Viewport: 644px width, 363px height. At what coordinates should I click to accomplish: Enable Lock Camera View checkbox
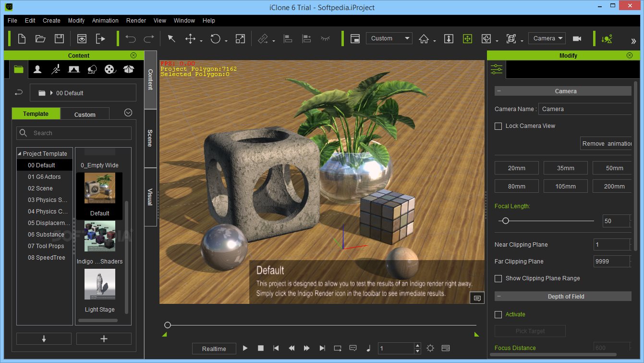pyautogui.click(x=498, y=126)
